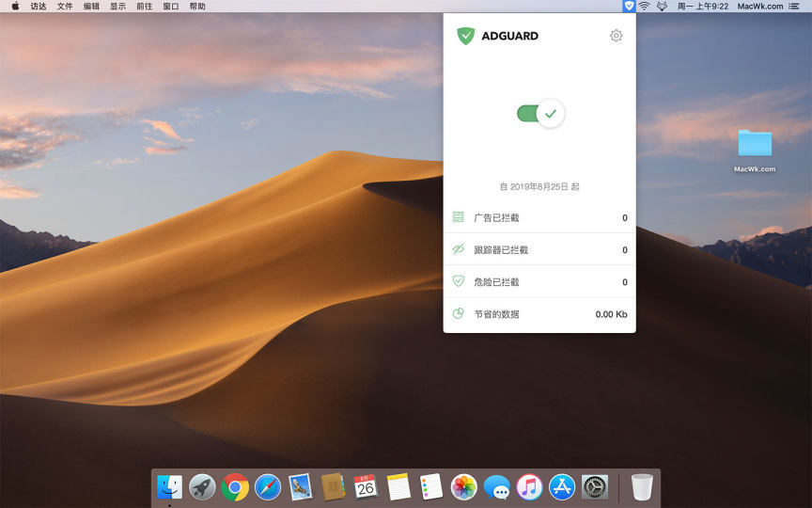Select the 广告已拦截 statistics row
Image resolution: width=812 pixels, height=508 pixels.
(539, 217)
